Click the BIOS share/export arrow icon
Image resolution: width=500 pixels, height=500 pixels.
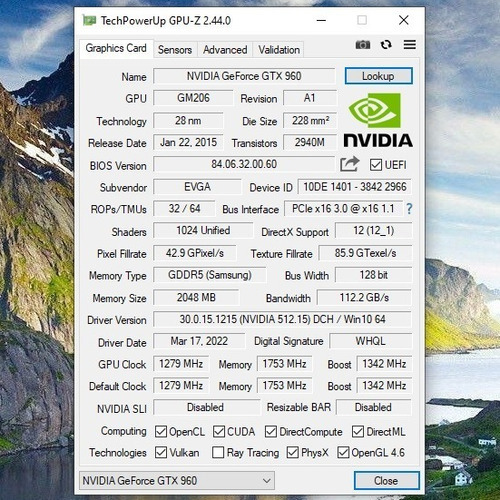click(x=349, y=164)
